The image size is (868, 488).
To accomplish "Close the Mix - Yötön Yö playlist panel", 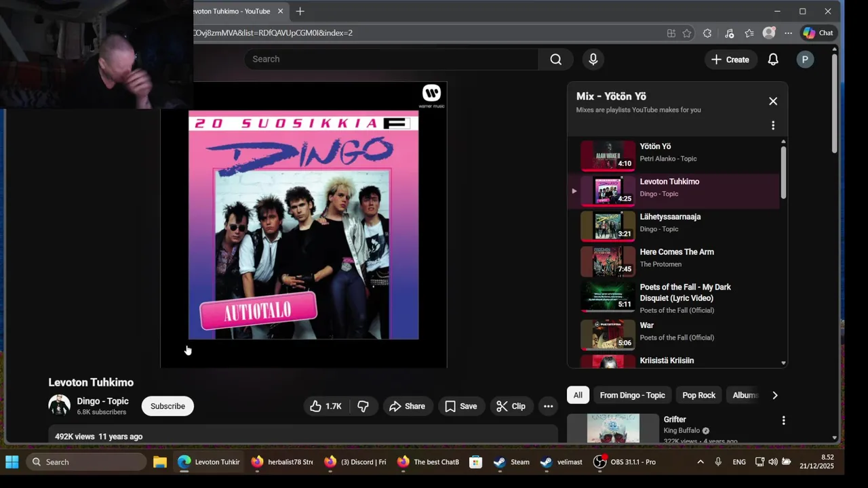I will (x=773, y=101).
